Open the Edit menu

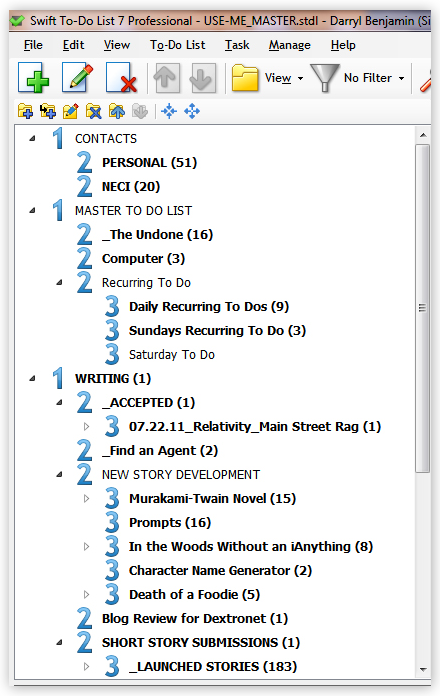coord(73,45)
